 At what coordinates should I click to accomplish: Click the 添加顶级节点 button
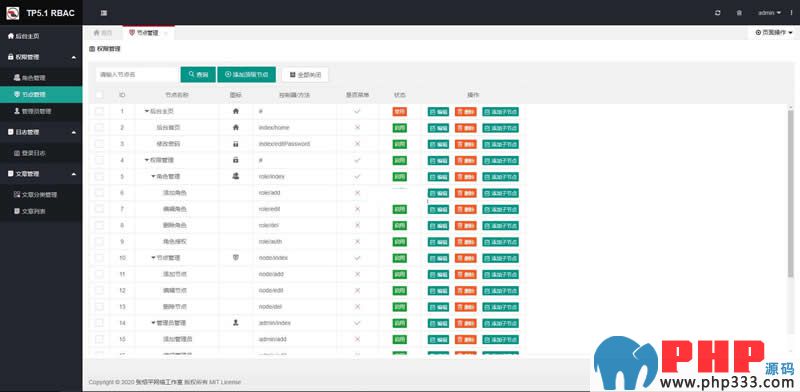coord(246,75)
